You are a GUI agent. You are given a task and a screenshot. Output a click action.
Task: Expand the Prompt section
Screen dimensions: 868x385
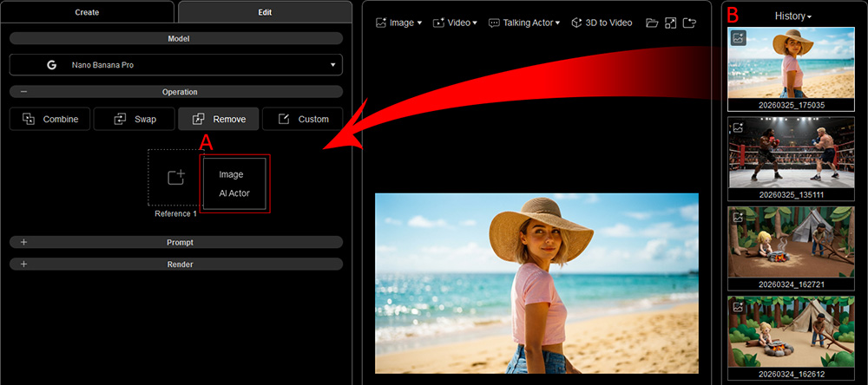click(x=176, y=242)
